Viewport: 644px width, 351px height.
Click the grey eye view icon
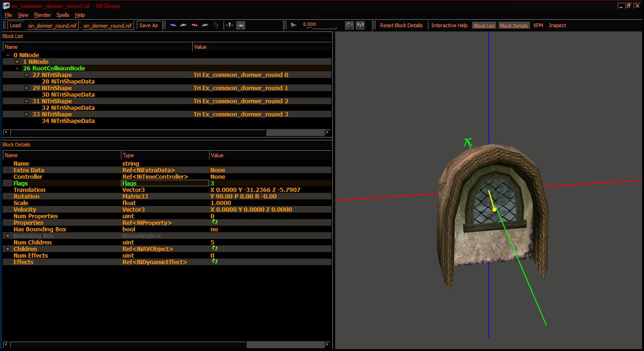coord(205,25)
